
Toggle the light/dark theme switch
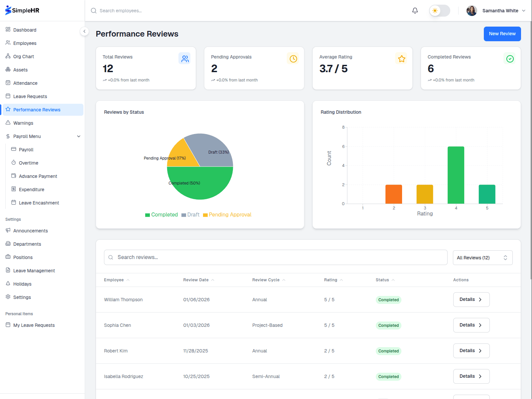click(x=439, y=10)
